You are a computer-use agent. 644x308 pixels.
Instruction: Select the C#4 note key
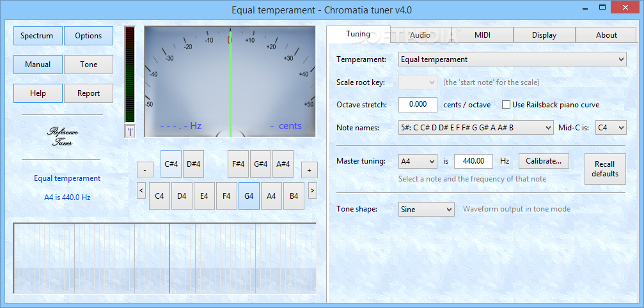tap(171, 164)
